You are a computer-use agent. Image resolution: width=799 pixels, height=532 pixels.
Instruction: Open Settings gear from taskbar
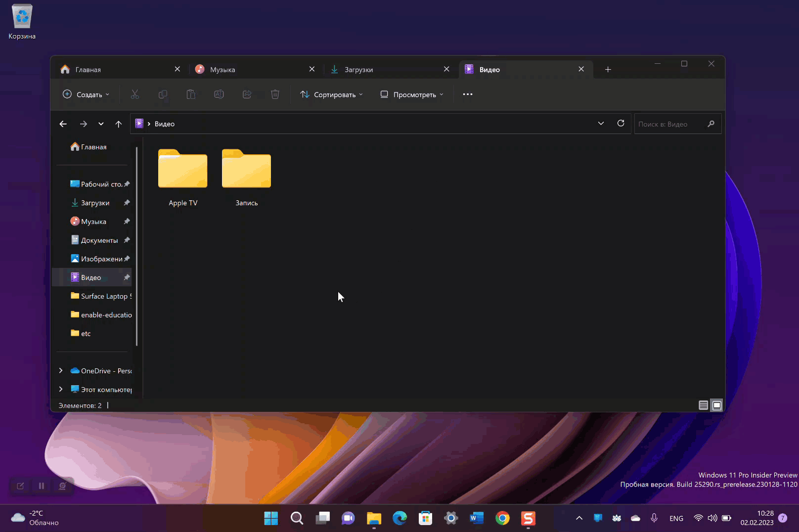pyautogui.click(x=451, y=518)
